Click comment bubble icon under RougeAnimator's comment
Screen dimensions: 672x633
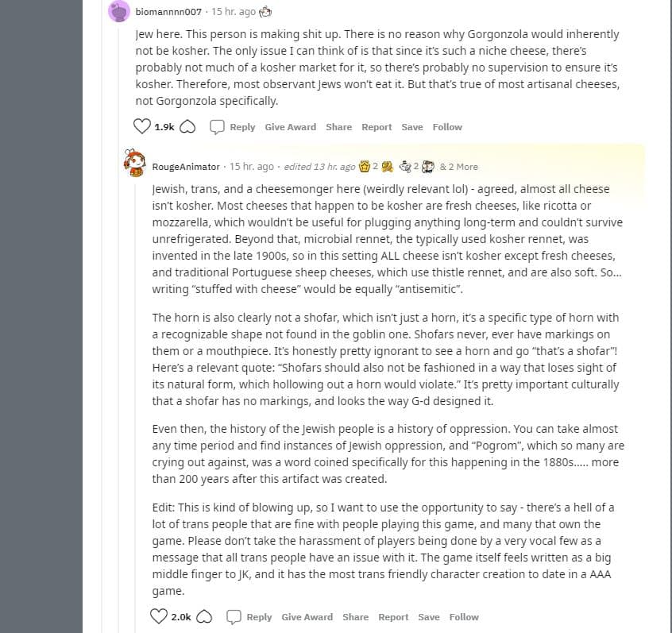[234, 616]
